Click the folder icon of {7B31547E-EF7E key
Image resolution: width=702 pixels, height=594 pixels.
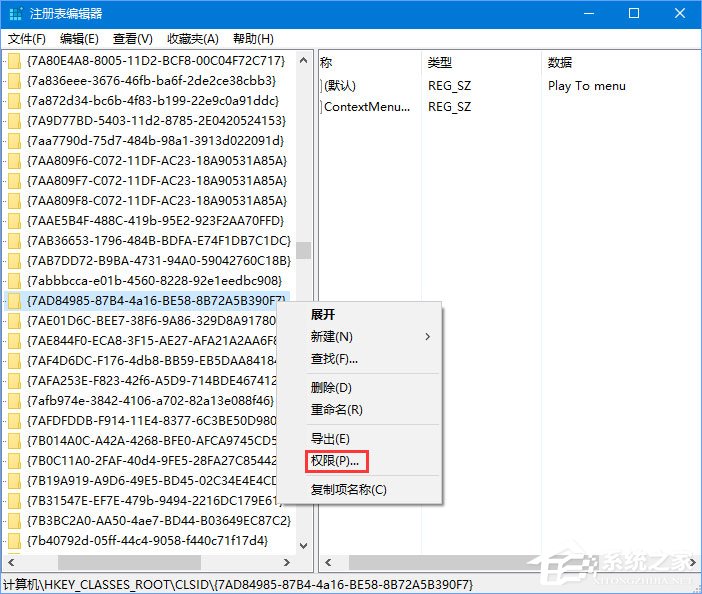tap(14, 501)
